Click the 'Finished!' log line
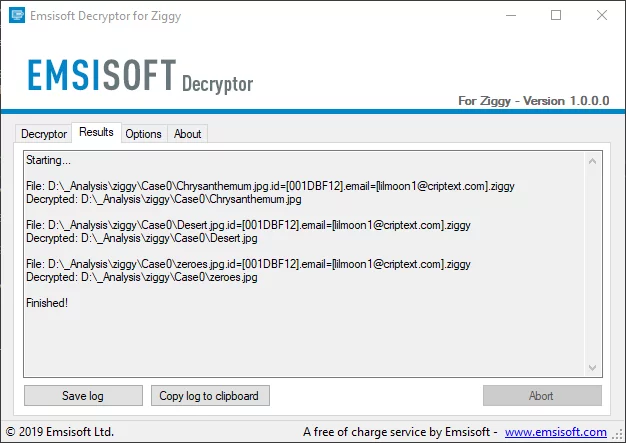Image resolution: width=626 pixels, height=443 pixels. [47, 303]
